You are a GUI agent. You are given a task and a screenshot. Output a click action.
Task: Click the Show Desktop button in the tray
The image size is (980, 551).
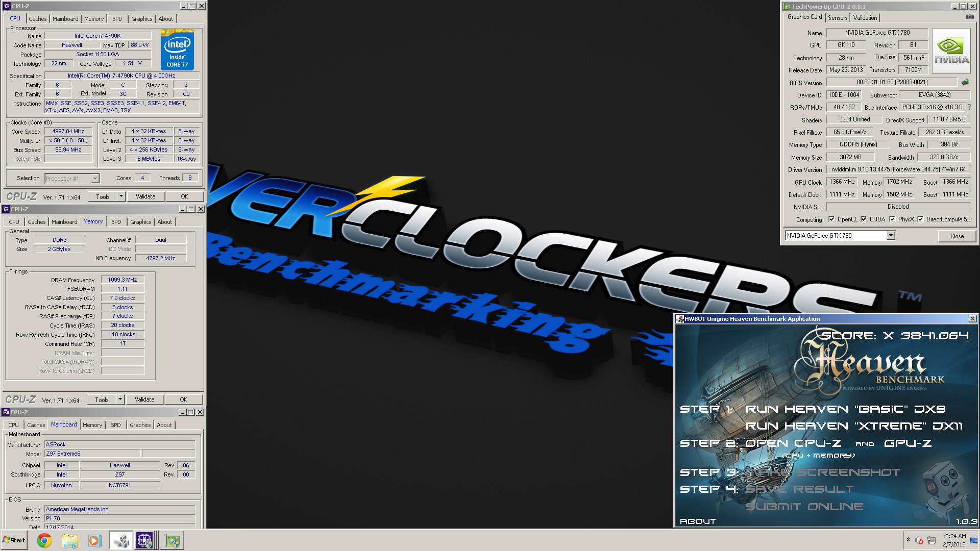point(974,540)
